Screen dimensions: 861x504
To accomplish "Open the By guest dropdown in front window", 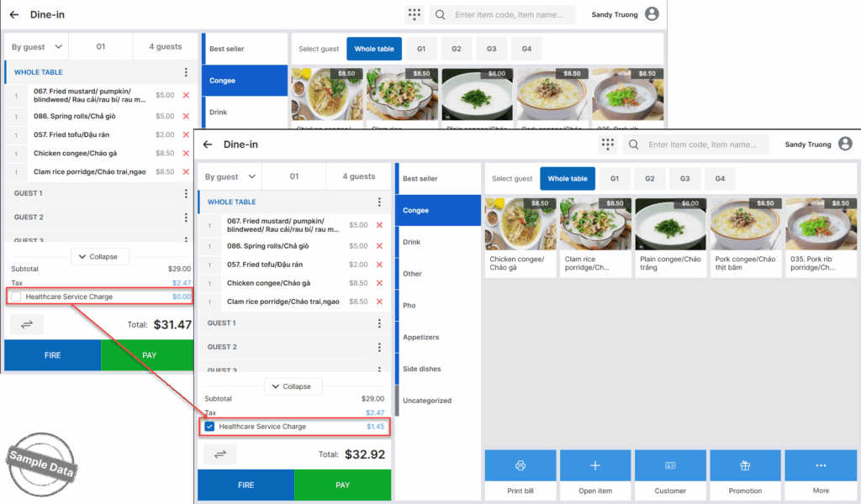I will 230,176.
